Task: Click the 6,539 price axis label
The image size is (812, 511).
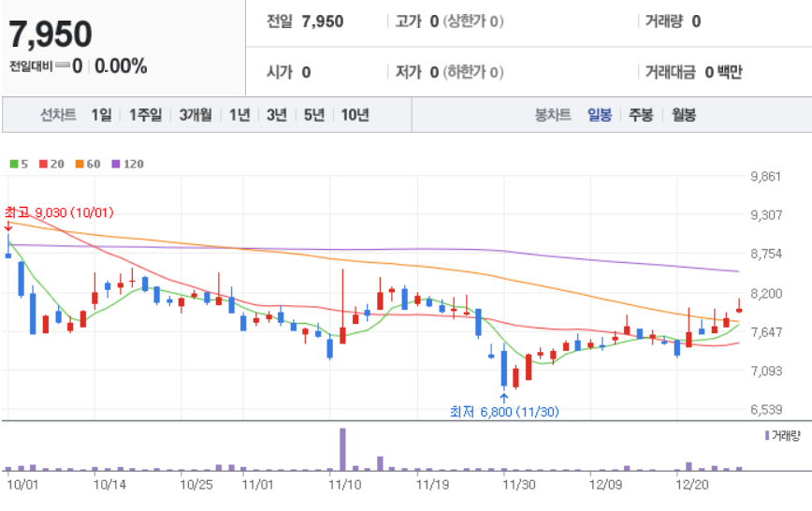Action: (x=766, y=410)
